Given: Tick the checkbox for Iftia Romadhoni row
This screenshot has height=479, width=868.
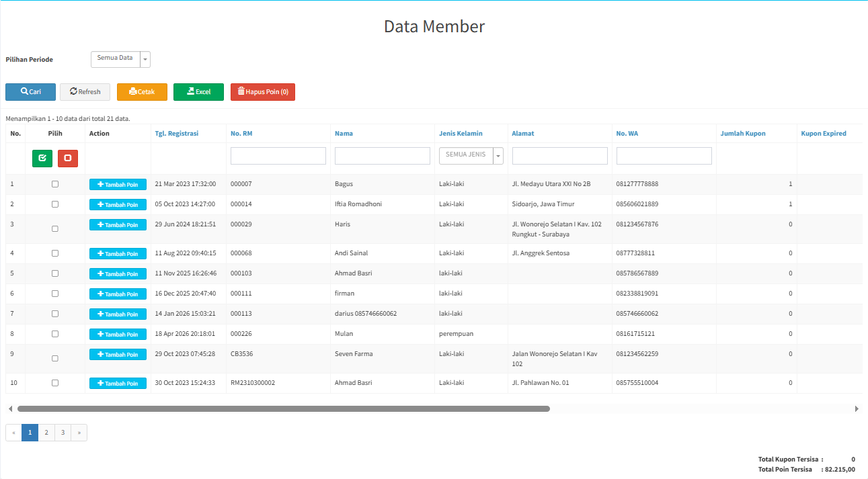Looking at the screenshot, I should (x=55, y=204).
